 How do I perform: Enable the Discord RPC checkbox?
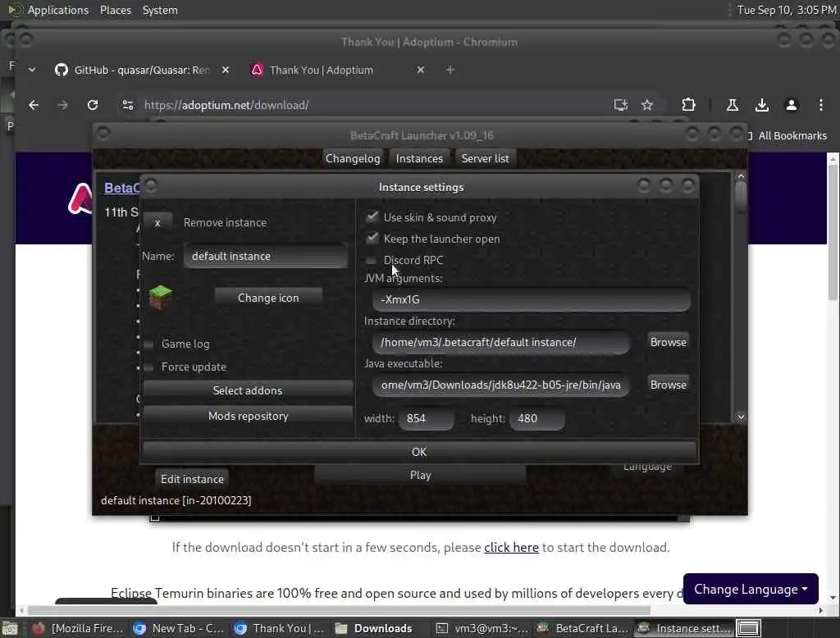372,260
